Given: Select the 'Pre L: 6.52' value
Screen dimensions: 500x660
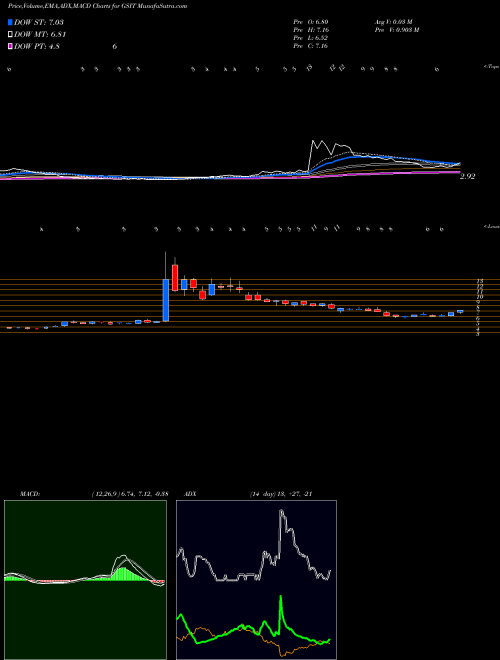Looking at the screenshot, I should pyautogui.click(x=311, y=38).
